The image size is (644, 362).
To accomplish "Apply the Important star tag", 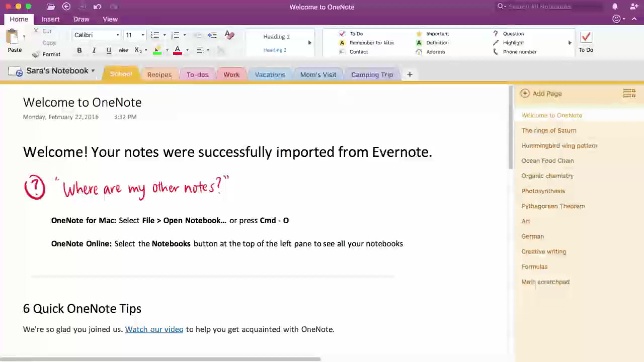I will click(432, 34).
